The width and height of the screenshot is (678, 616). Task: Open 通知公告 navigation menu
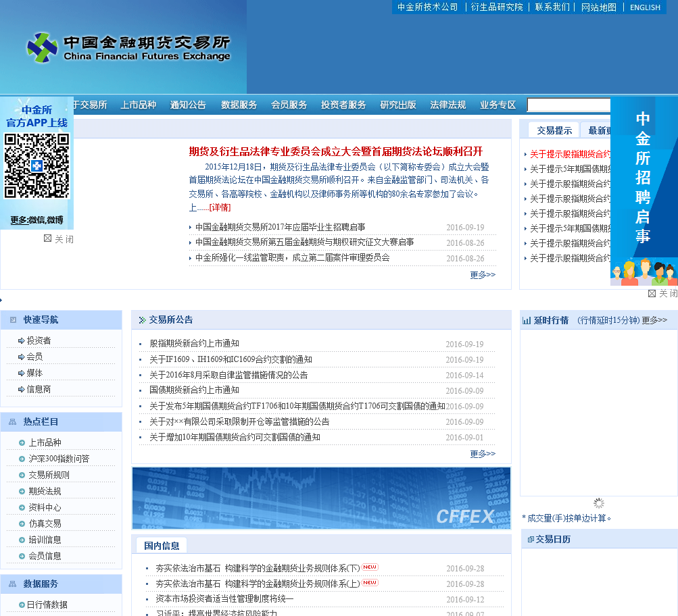(188, 105)
